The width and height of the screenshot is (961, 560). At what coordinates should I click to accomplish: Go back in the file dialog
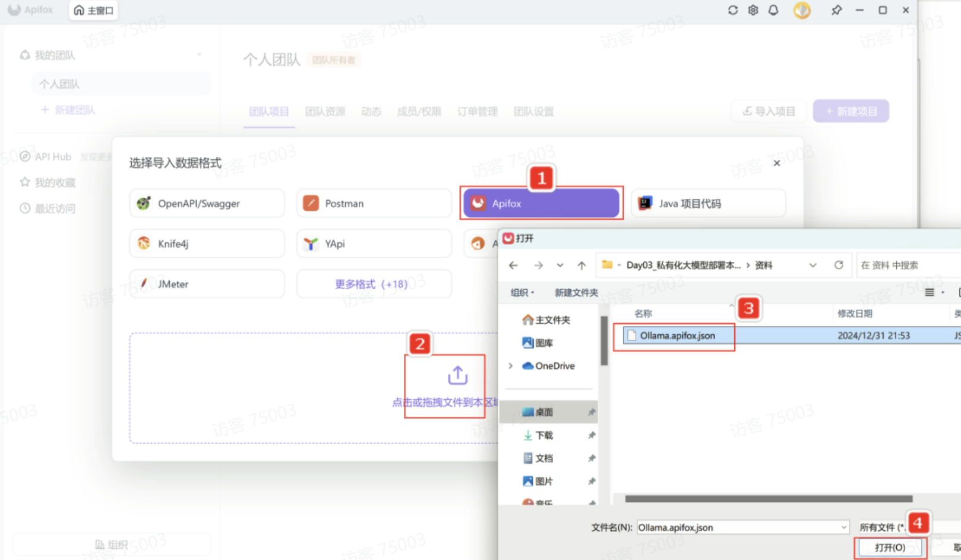click(513, 265)
